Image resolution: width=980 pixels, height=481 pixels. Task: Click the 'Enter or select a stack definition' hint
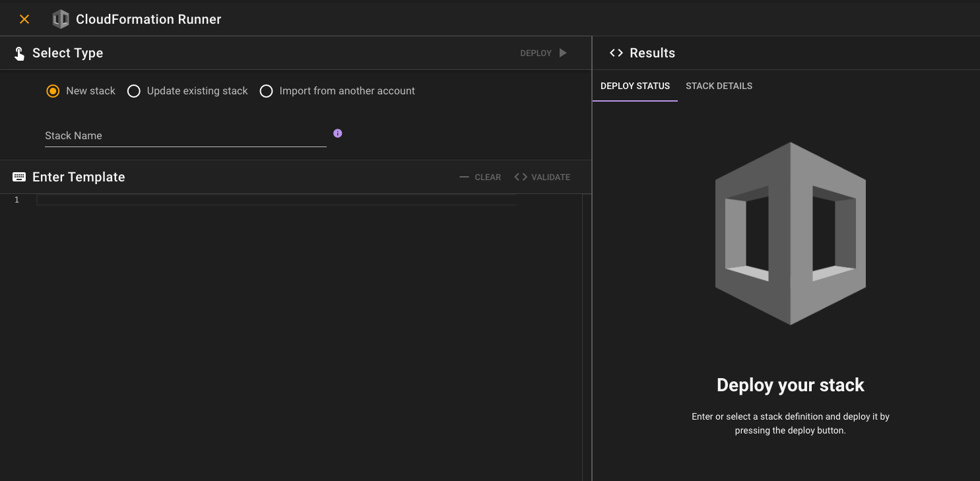[791, 423]
